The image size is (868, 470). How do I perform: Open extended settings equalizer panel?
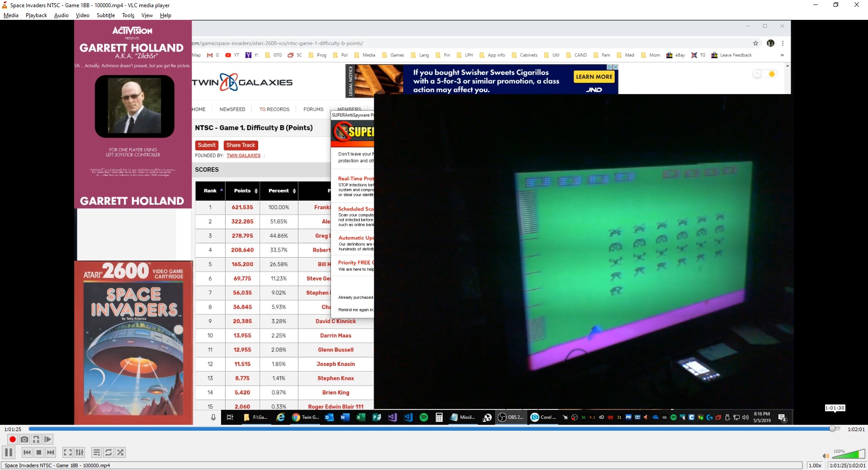click(80, 452)
